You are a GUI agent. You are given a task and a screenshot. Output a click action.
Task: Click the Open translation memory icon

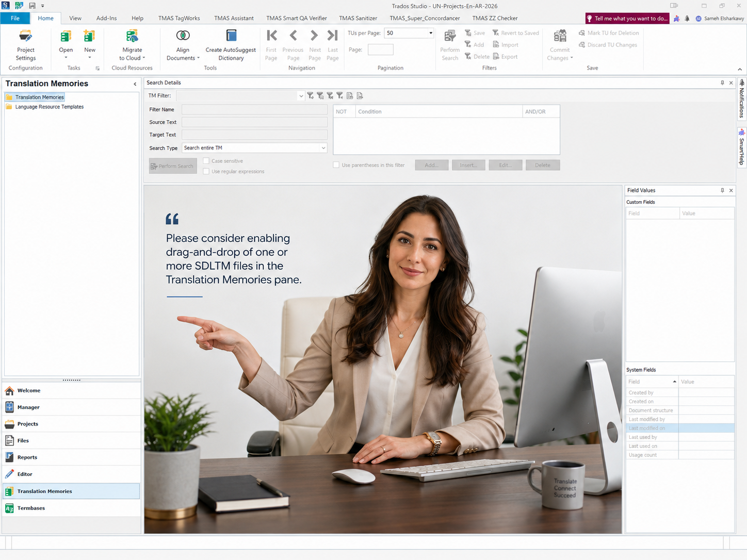click(66, 36)
